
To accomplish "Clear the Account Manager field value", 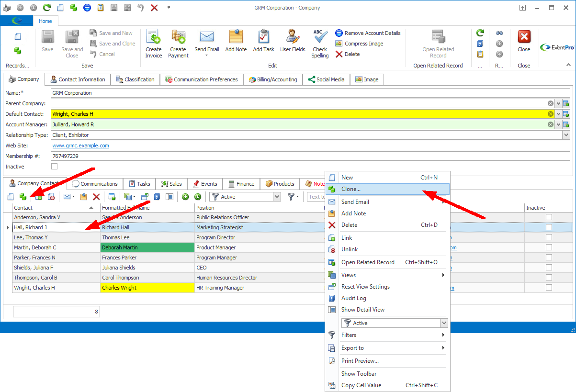I will (x=551, y=124).
